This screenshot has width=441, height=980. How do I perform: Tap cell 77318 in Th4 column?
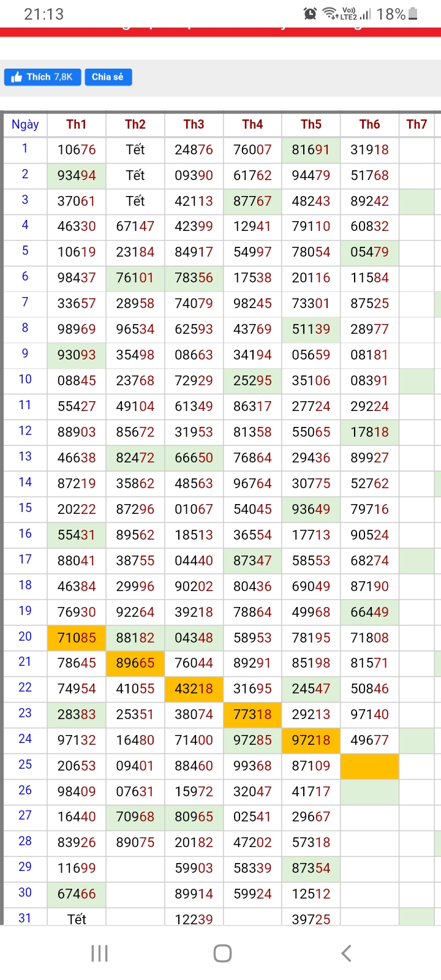(x=252, y=714)
